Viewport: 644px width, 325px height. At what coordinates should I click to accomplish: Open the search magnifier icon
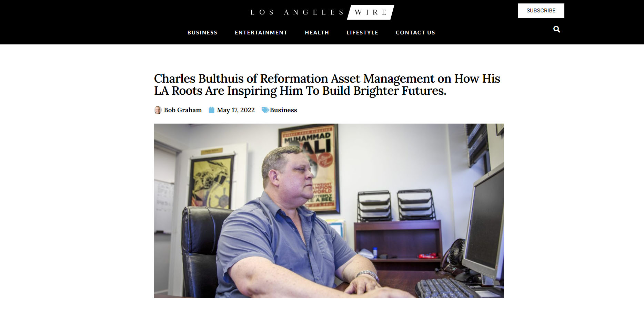tap(556, 29)
